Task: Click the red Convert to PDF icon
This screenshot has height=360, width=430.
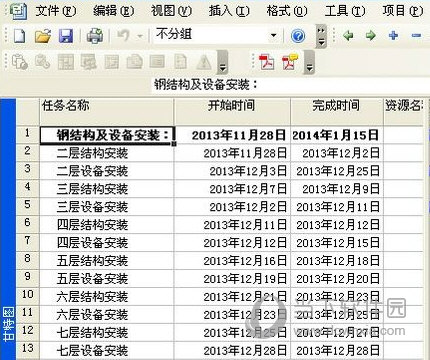Action: (266, 62)
